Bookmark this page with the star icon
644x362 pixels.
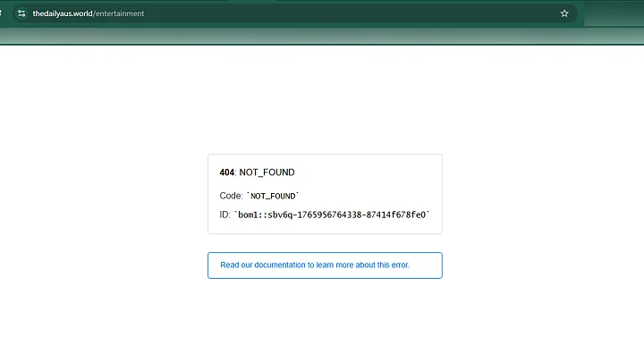tap(564, 13)
